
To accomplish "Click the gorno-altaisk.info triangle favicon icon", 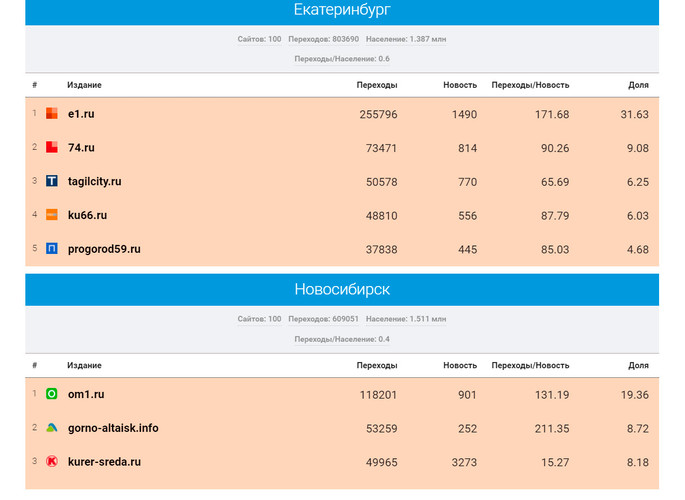I will pos(52,428).
